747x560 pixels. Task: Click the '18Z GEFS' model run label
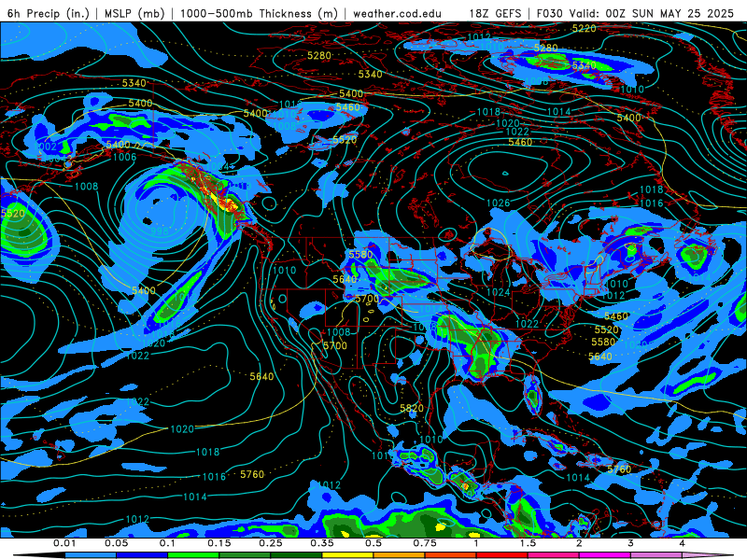click(x=496, y=13)
